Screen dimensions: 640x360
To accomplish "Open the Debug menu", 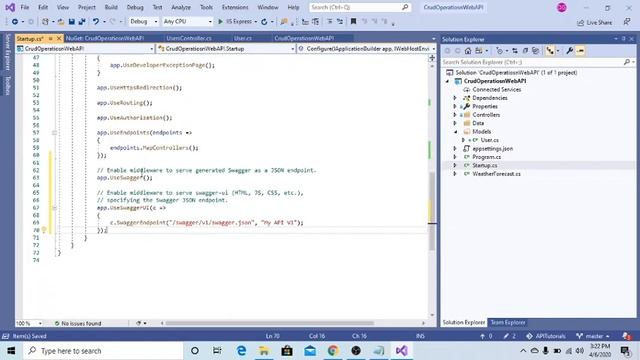I will click(135, 7).
